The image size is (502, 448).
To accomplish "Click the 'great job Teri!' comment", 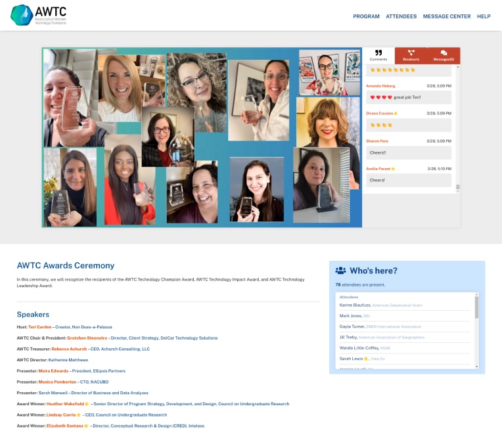I will tap(409, 98).
